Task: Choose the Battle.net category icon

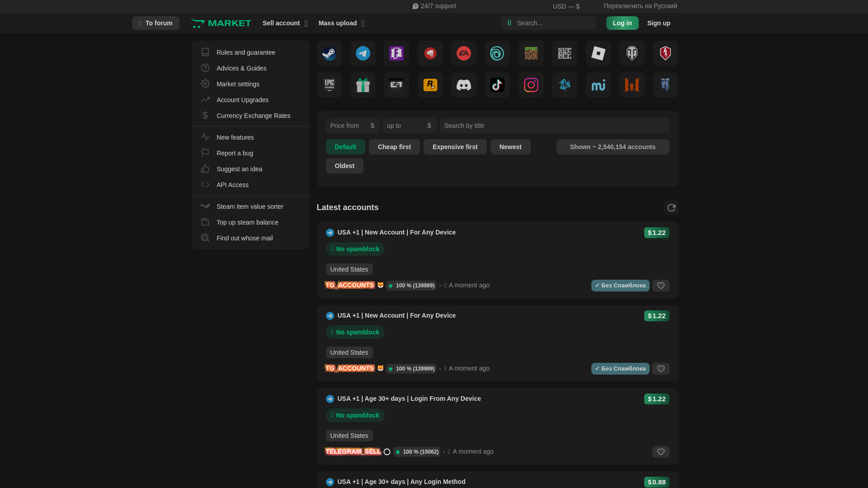Action: (564, 85)
